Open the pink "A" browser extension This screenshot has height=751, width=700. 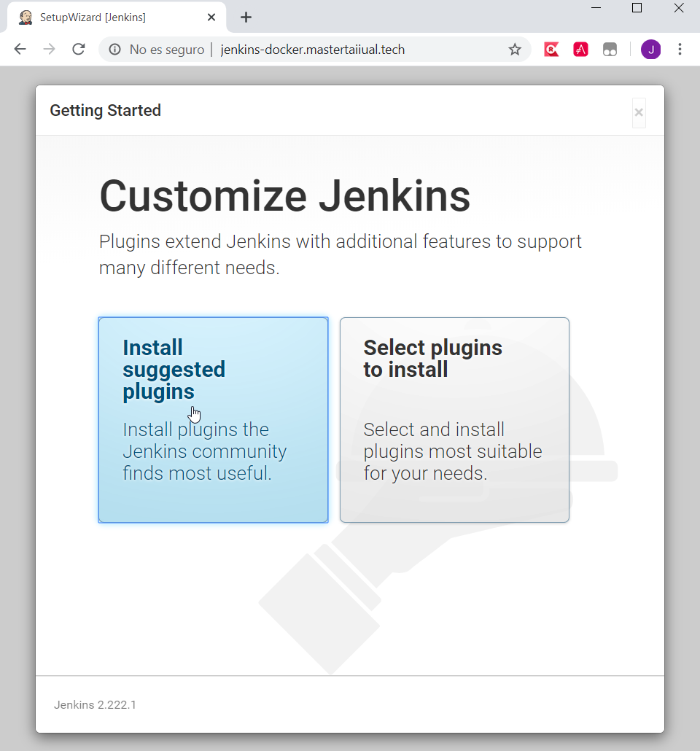click(x=580, y=49)
